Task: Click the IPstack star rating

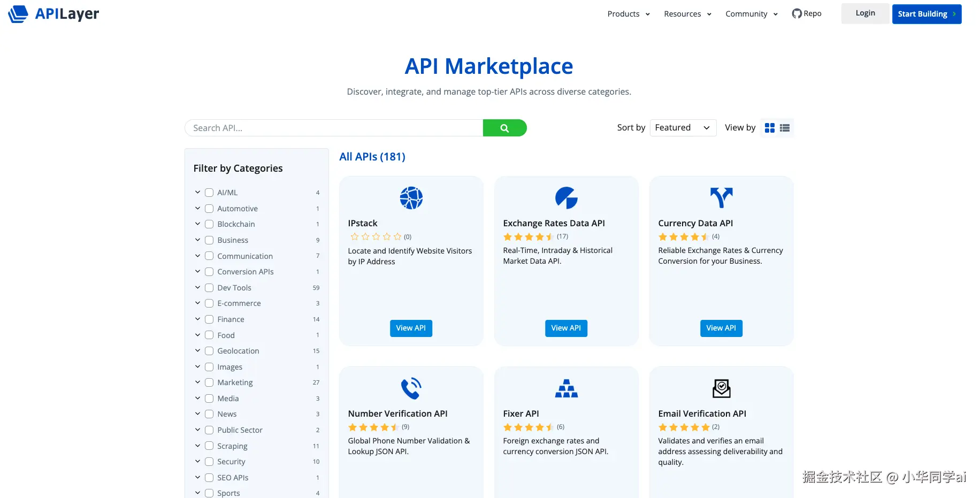Action: click(376, 236)
